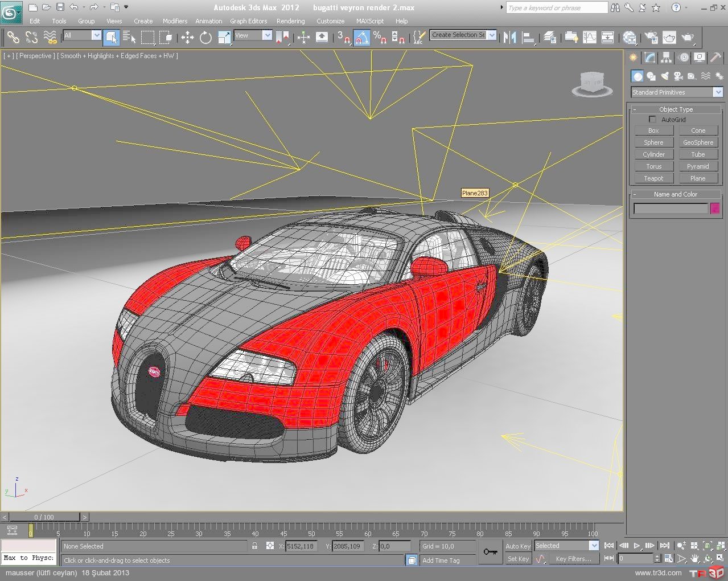The image size is (728, 581).
Task: Click the Bind to Space Warp icon
Action: coord(50,38)
